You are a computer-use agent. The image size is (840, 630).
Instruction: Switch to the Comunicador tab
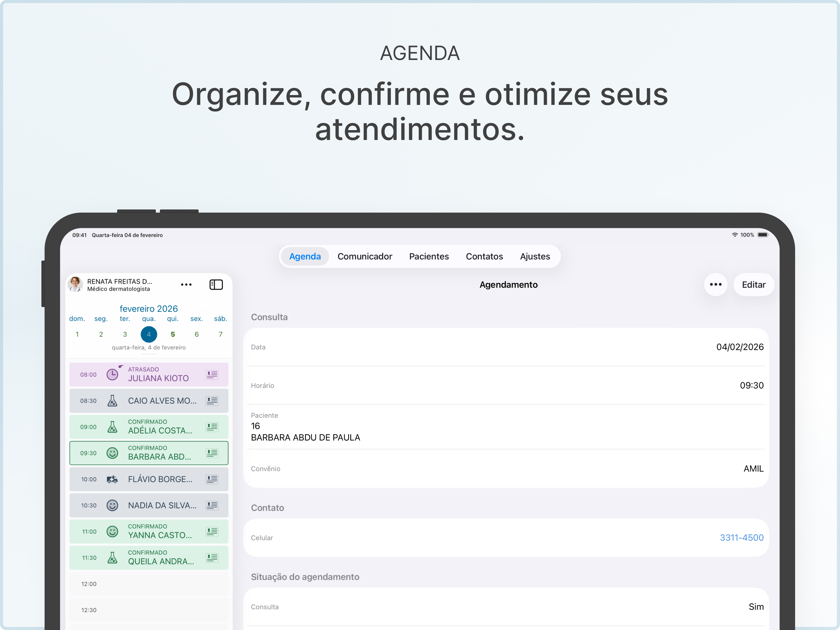365,257
